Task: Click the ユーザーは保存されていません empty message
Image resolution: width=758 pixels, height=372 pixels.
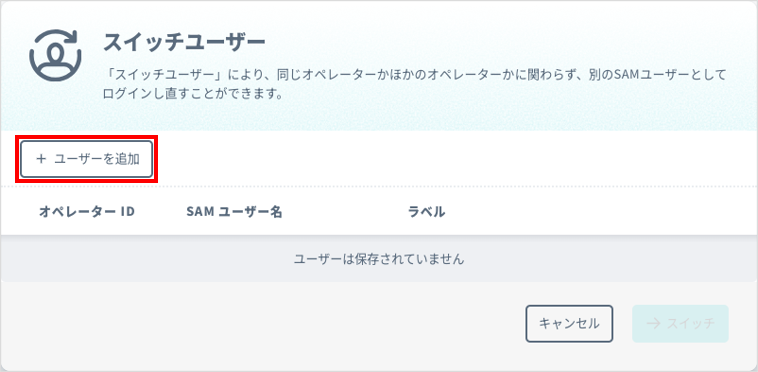Action: (379, 259)
